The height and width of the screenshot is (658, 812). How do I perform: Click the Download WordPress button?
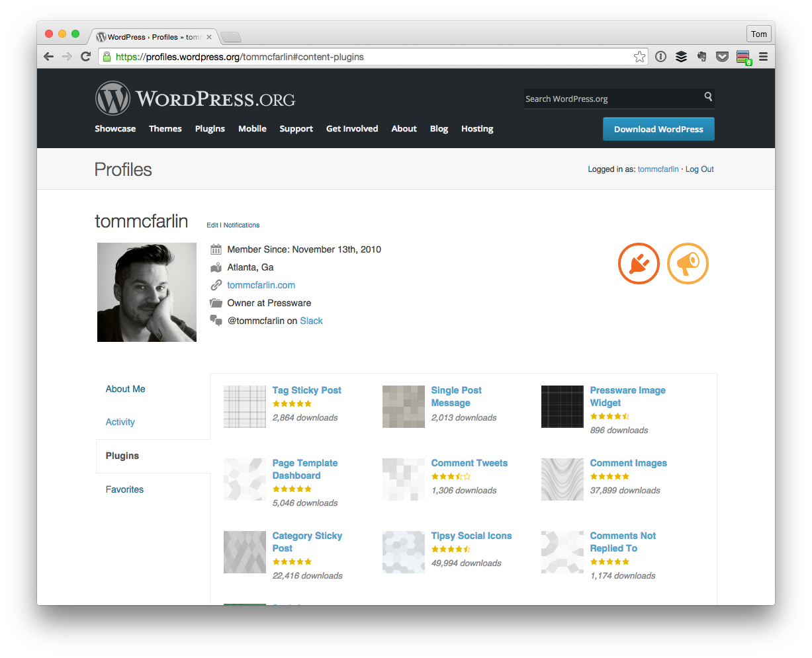point(658,129)
